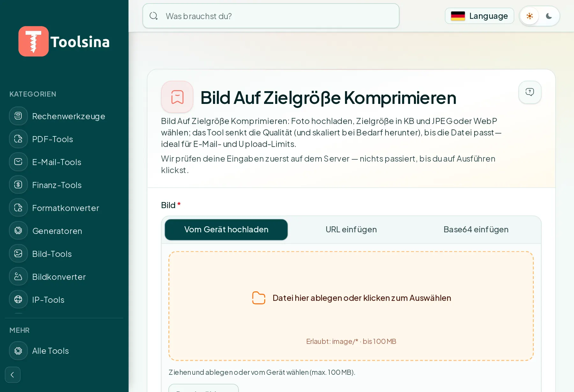Image resolution: width=574 pixels, height=392 pixels.
Task: Open Bild-Tools category
Action: pyautogui.click(x=64, y=254)
